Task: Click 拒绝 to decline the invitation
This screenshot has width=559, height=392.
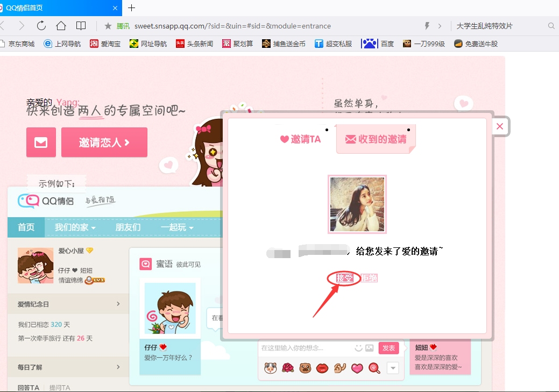Action: click(x=369, y=278)
